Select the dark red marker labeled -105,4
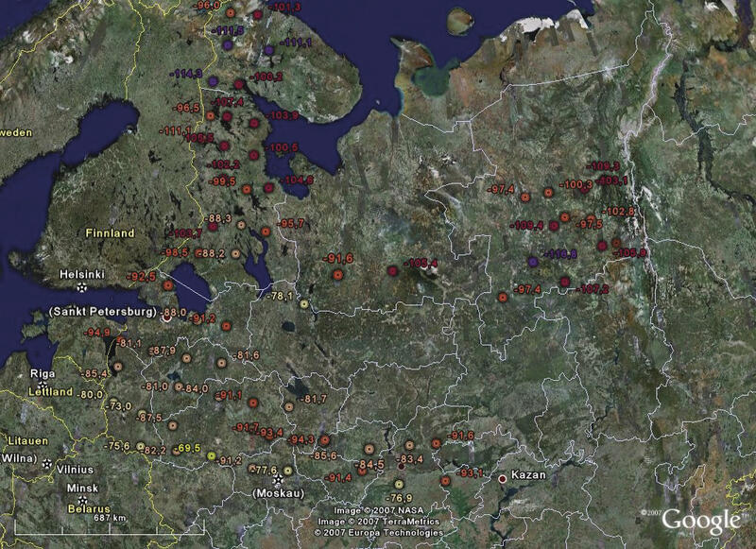Viewport: 756px width, 549px height. pyautogui.click(x=392, y=272)
